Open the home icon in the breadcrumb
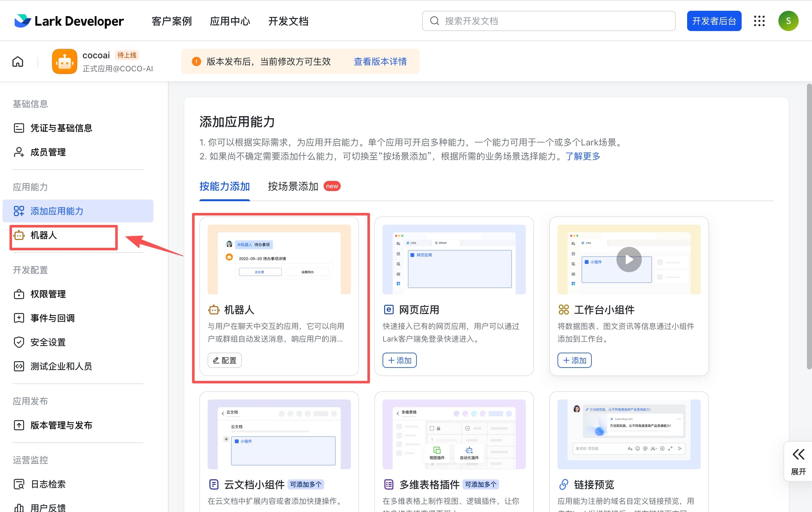Viewport: 812px width, 512px height. [x=17, y=61]
